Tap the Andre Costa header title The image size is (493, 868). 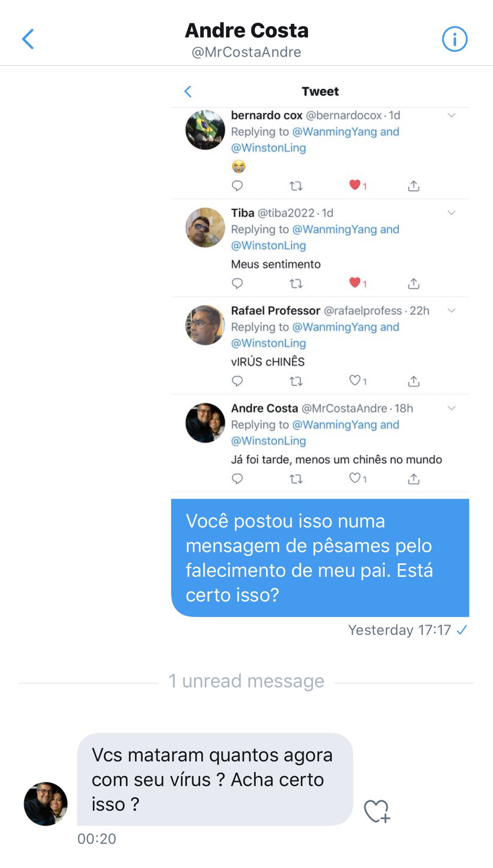point(246,31)
